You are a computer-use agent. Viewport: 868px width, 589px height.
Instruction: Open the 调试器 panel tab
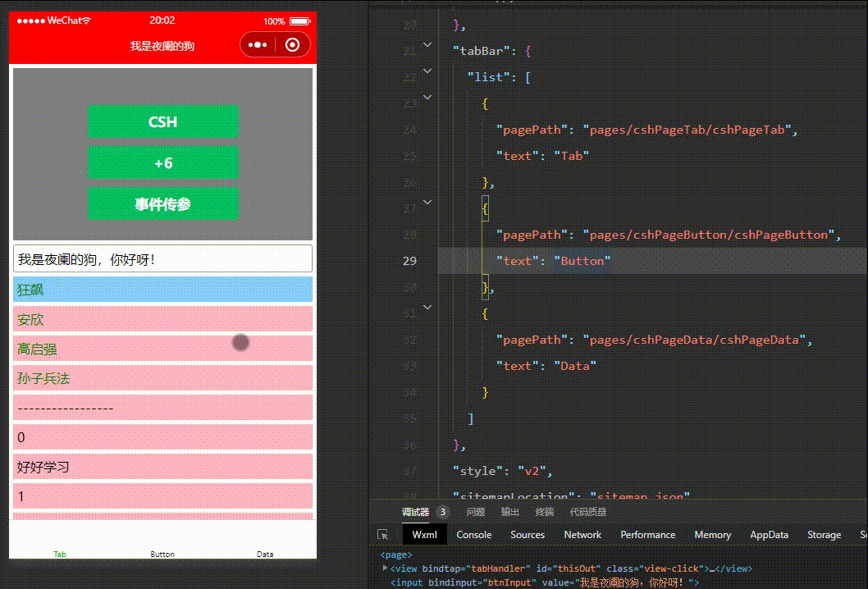pos(415,512)
